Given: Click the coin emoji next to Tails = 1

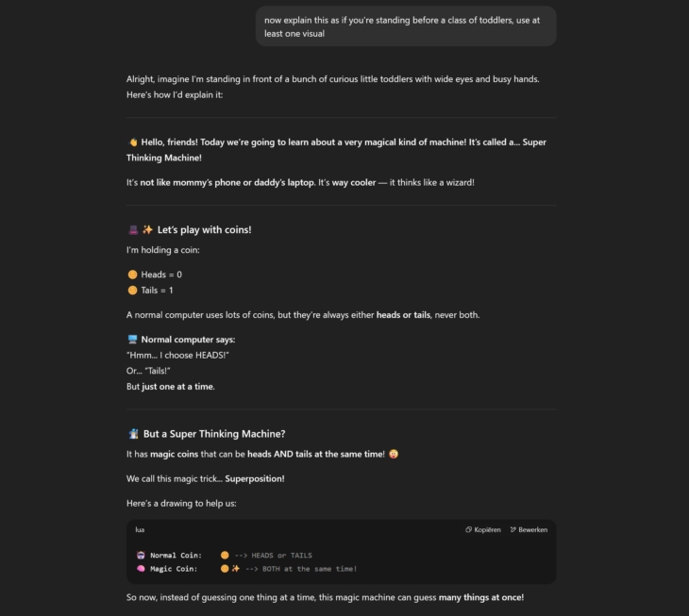Looking at the screenshot, I should 132,291.
